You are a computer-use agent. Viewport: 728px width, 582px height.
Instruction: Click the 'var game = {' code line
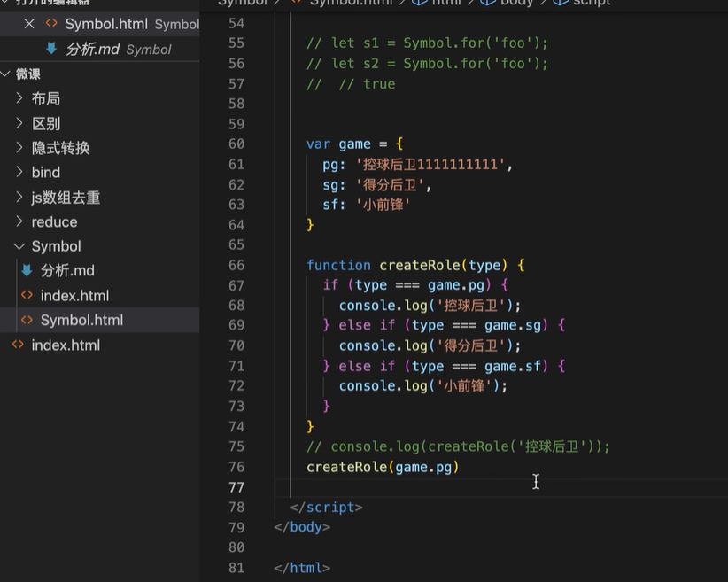point(355,144)
